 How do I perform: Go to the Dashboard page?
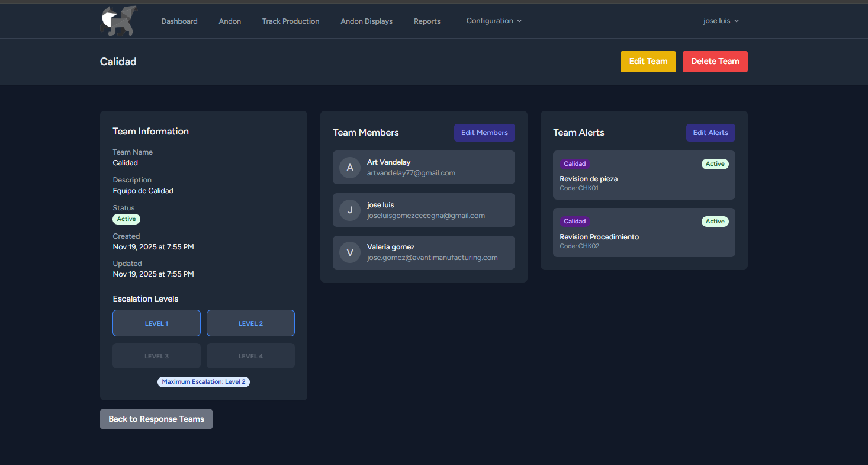click(x=179, y=21)
